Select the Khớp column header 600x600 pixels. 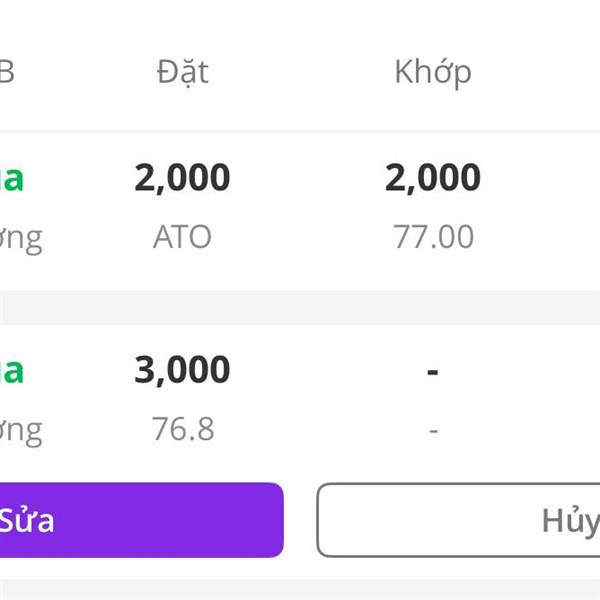432,72
